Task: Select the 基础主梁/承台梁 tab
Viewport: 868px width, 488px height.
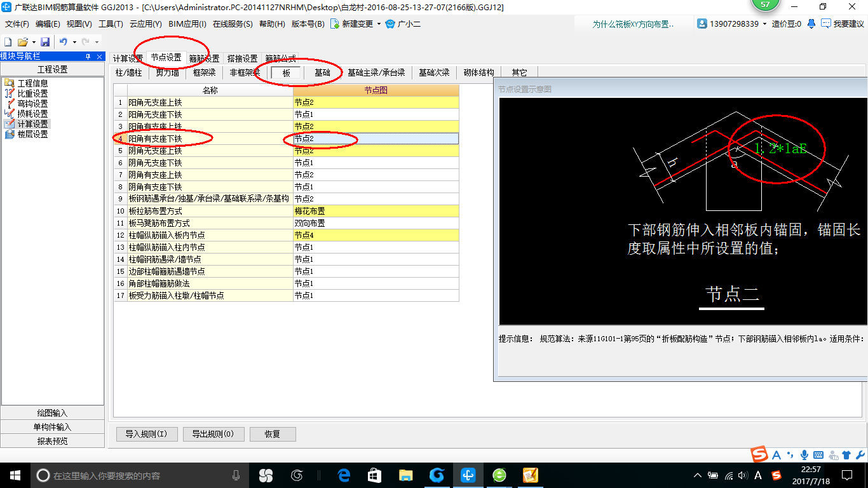Action: coord(376,72)
